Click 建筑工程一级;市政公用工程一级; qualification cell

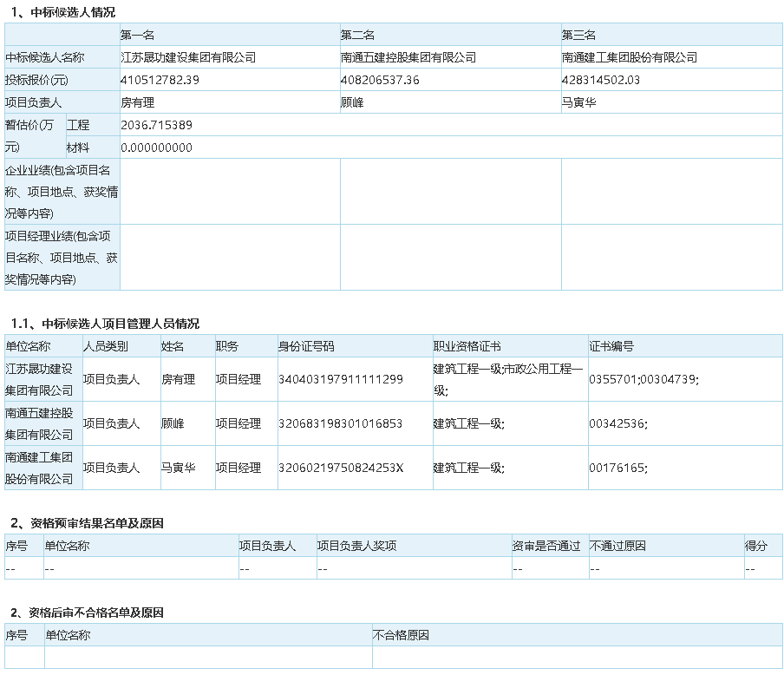508,379
